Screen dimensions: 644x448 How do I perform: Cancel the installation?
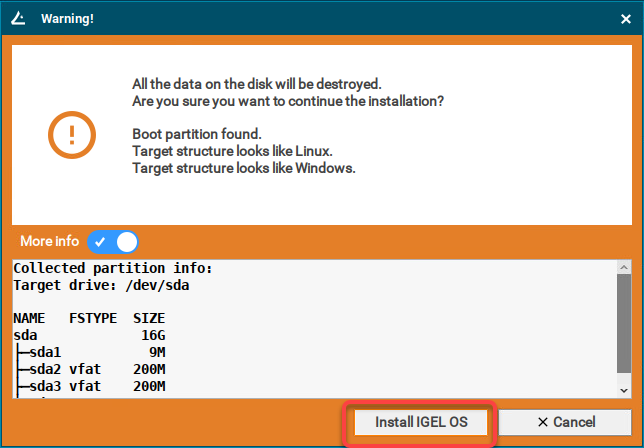(564, 422)
